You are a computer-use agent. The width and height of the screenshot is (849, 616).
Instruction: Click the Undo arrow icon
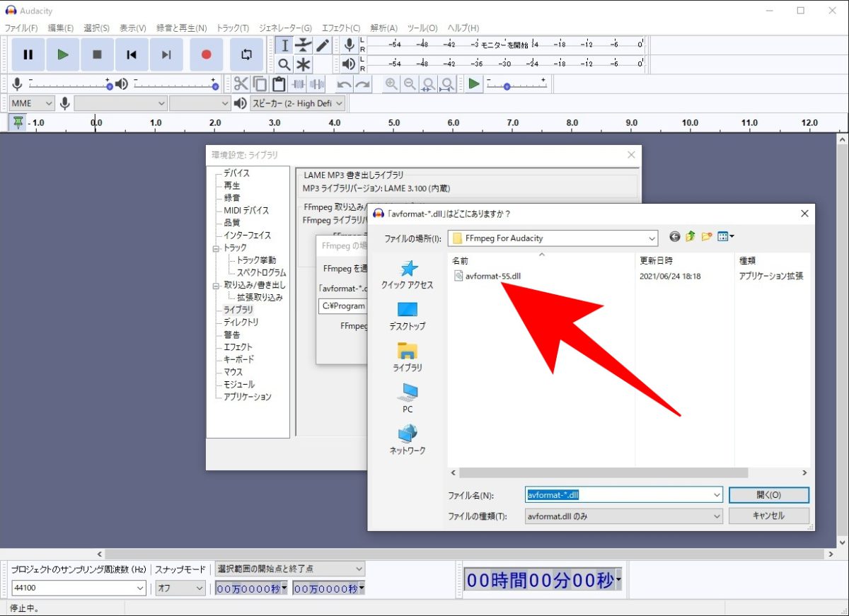(344, 84)
